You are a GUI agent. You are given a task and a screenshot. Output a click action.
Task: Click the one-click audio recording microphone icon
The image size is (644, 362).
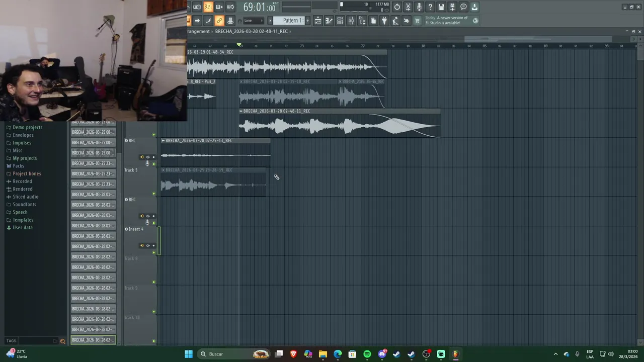click(x=419, y=7)
